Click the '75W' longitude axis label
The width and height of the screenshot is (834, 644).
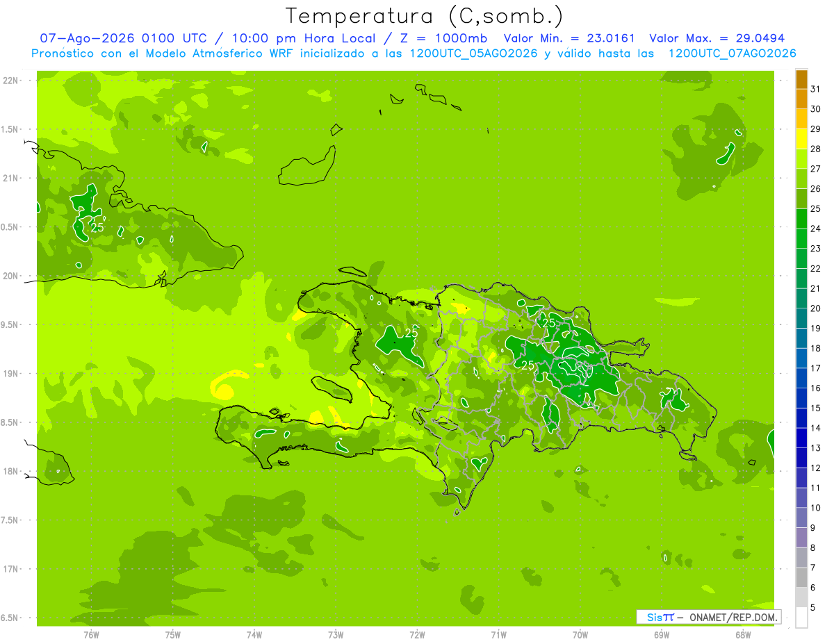point(172,635)
